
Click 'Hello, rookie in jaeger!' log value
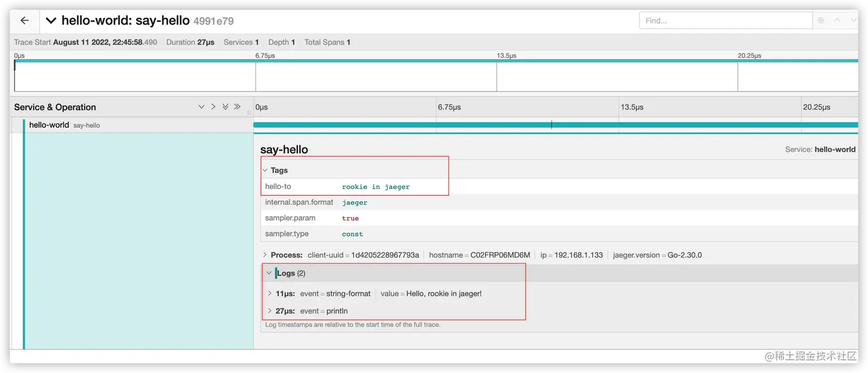[x=444, y=294]
